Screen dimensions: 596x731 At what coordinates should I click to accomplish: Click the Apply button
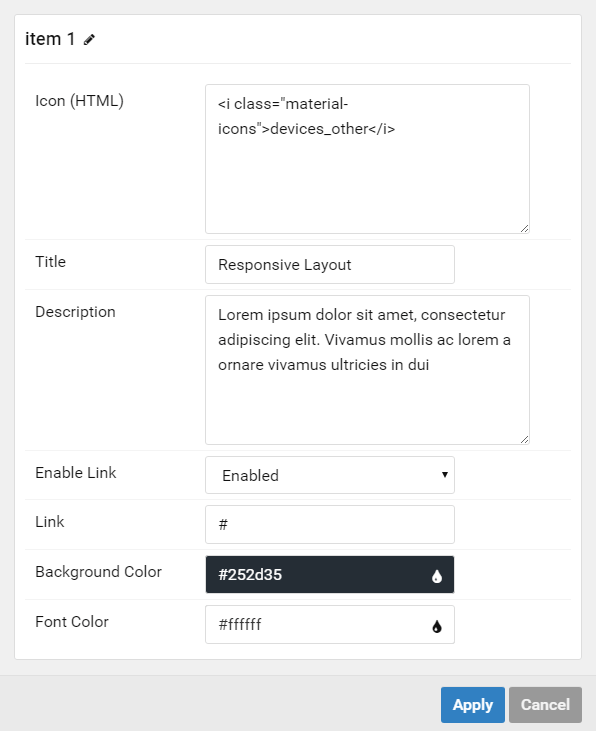(x=473, y=704)
